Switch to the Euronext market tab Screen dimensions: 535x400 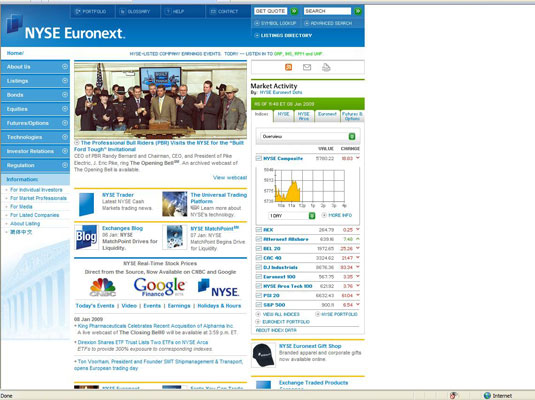327,116
